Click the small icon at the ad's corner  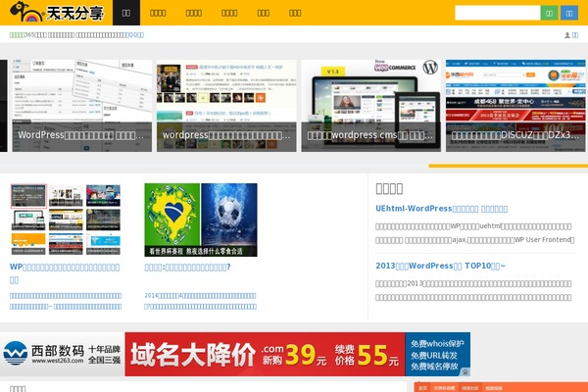[465, 371]
